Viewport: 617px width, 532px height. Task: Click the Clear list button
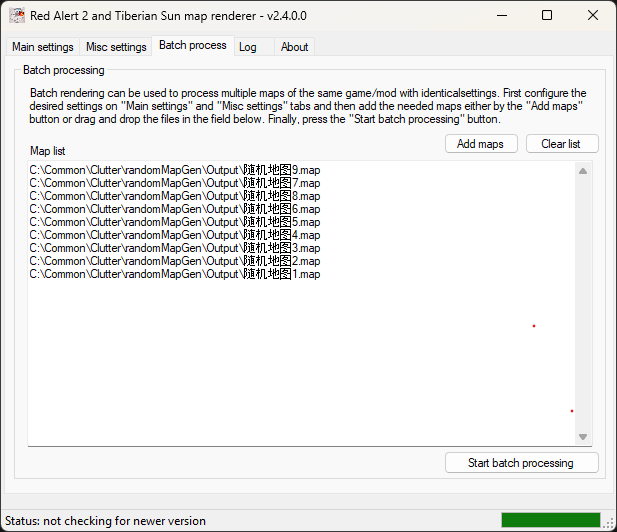(x=562, y=144)
